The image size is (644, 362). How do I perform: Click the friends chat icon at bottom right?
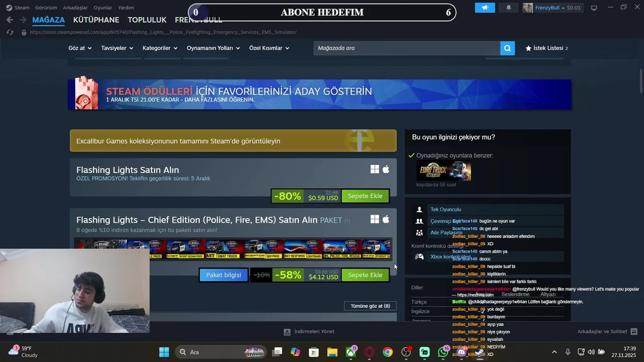click(x=634, y=332)
